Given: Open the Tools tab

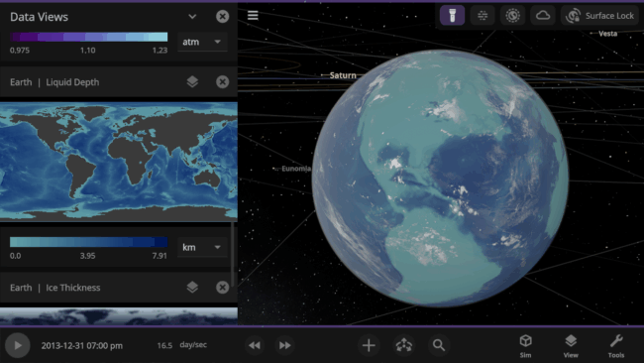Looking at the screenshot, I should tap(616, 346).
